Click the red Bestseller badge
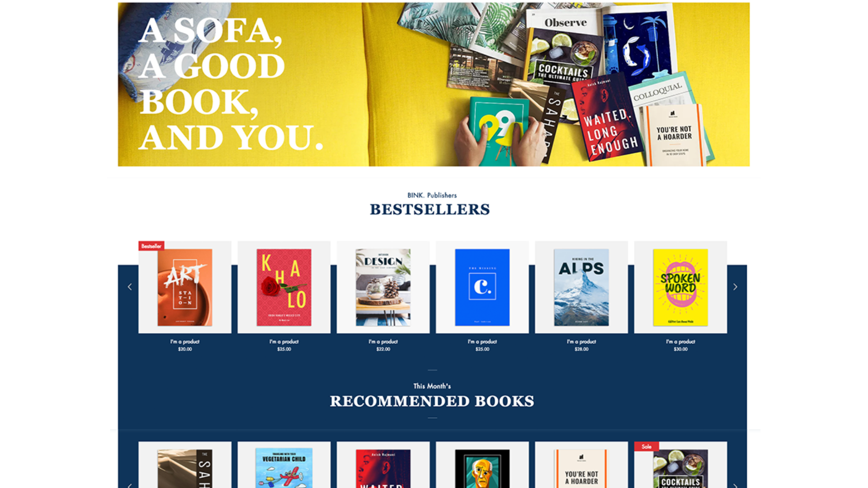 click(151, 246)
